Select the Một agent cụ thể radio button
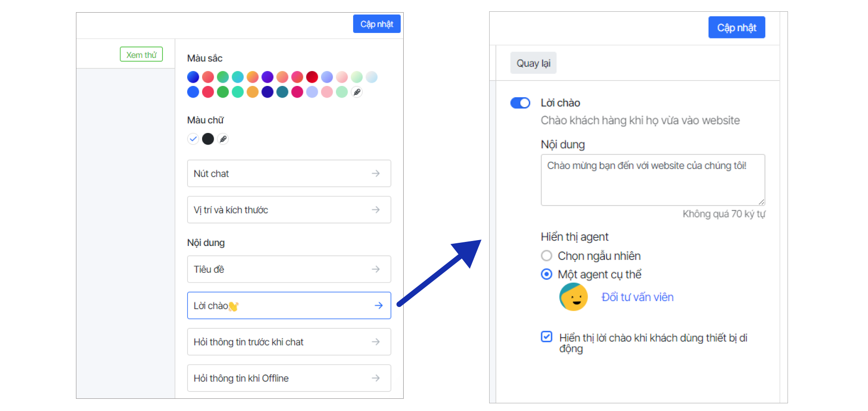Viewport: 868px width, 411px height. tap(547, 274)
